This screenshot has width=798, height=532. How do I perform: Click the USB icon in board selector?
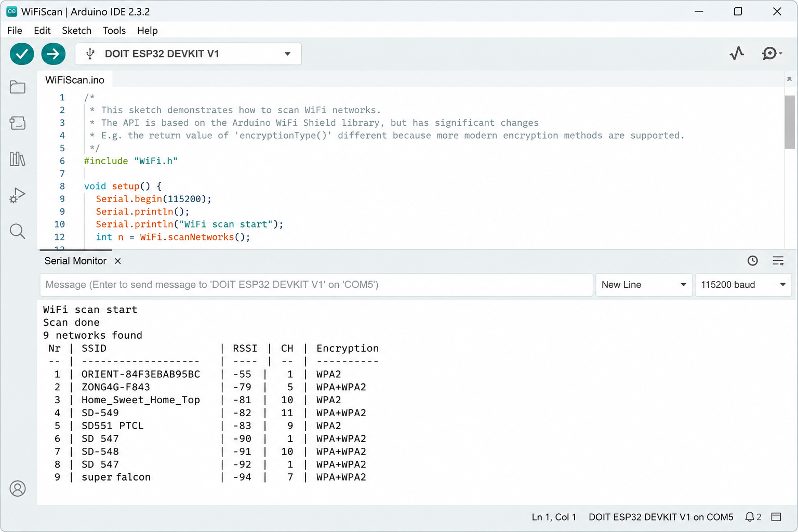click(x=90, y=54)
